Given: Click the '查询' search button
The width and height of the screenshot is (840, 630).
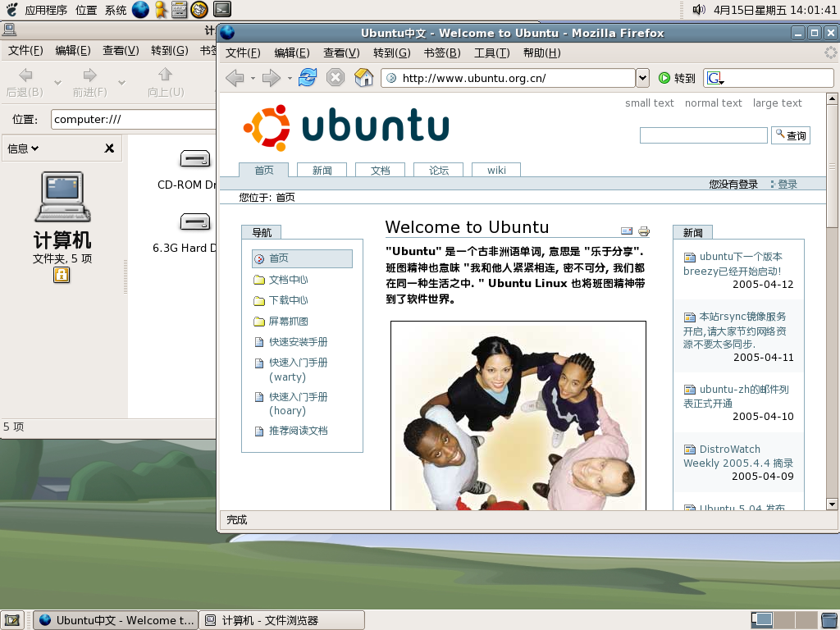Looking at the screenshot, I should point(791,135).
